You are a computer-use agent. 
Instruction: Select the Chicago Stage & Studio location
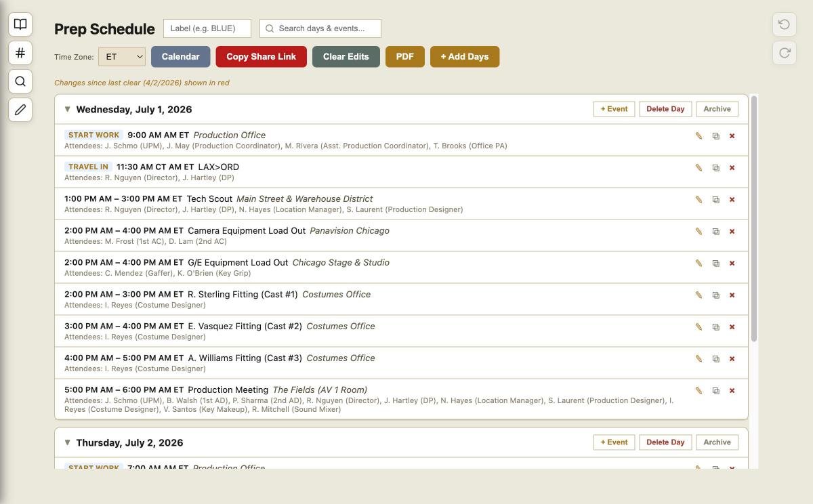pos(341,263)
